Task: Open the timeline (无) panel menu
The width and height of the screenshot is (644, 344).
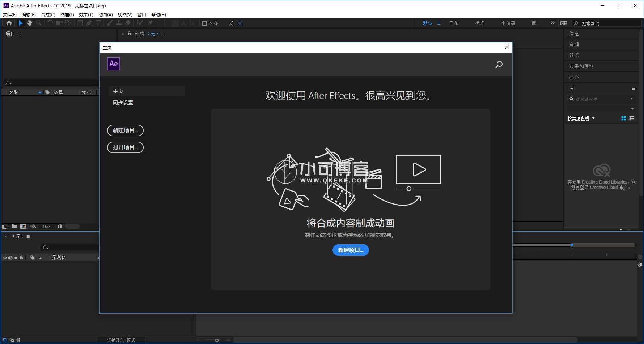Action: [28, 236]
